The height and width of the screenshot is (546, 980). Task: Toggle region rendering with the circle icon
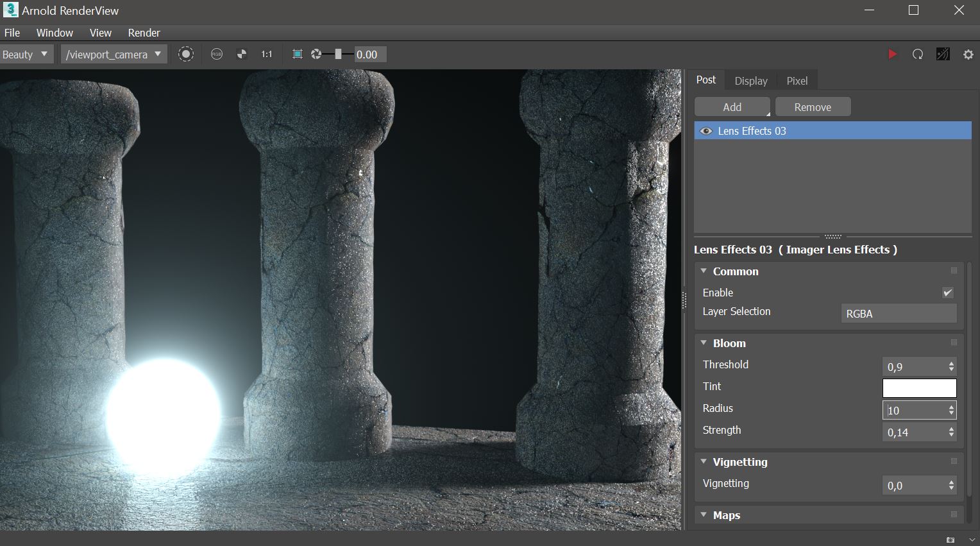(x=186, y=54)
